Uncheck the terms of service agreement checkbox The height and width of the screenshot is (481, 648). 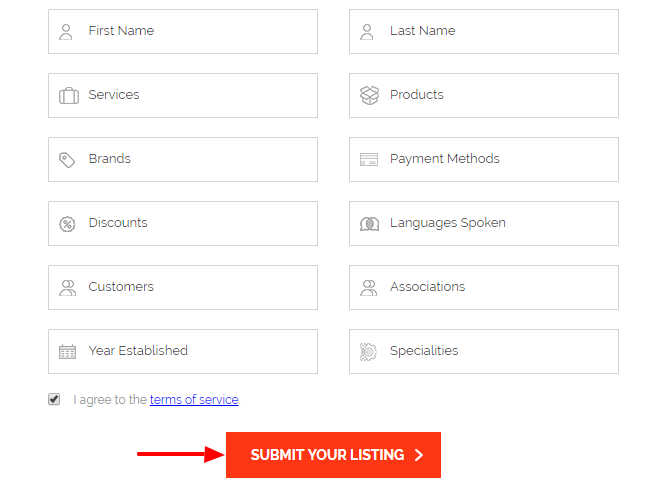click(54, 399)
